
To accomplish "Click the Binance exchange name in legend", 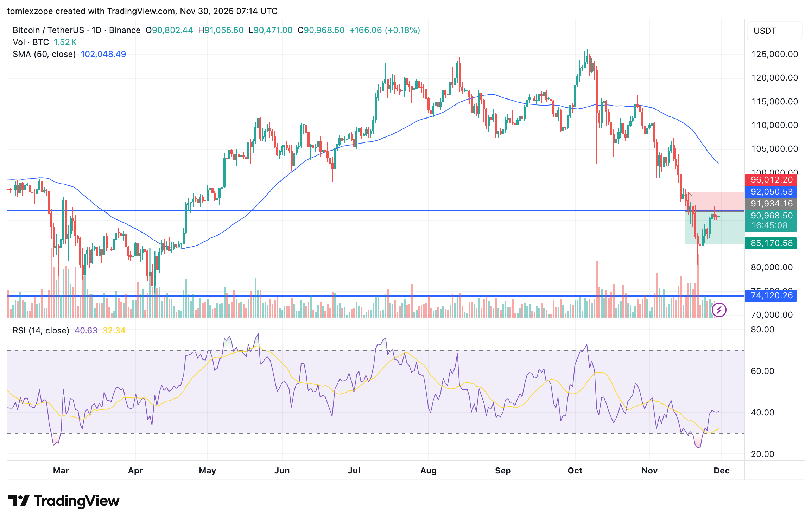I will click(x=125, y=30).
